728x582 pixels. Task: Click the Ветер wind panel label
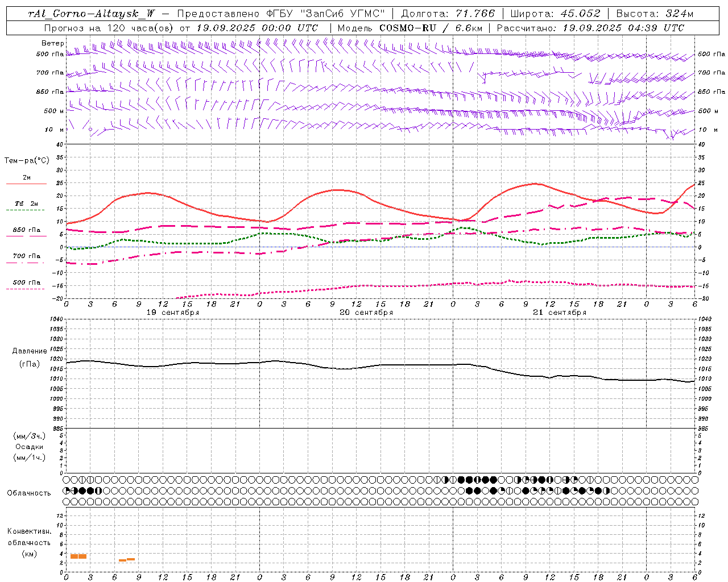click(52, 43)
